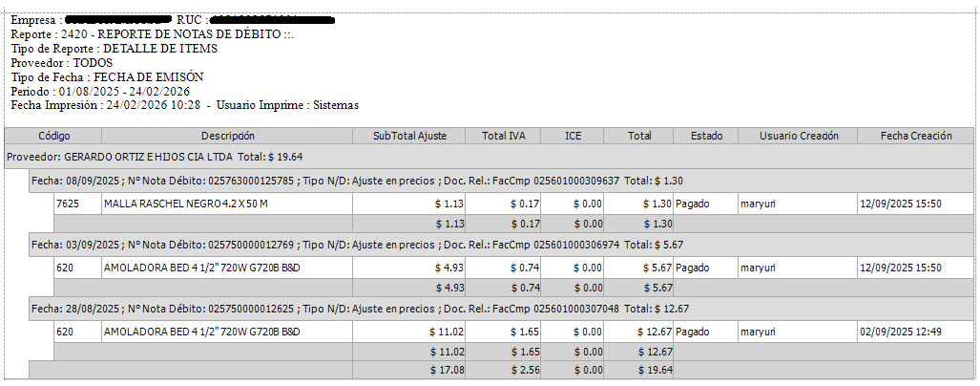The image size is (980, 386).
Task: Click item code 7625
Action: pyautogui.click(x=67, y=204)
